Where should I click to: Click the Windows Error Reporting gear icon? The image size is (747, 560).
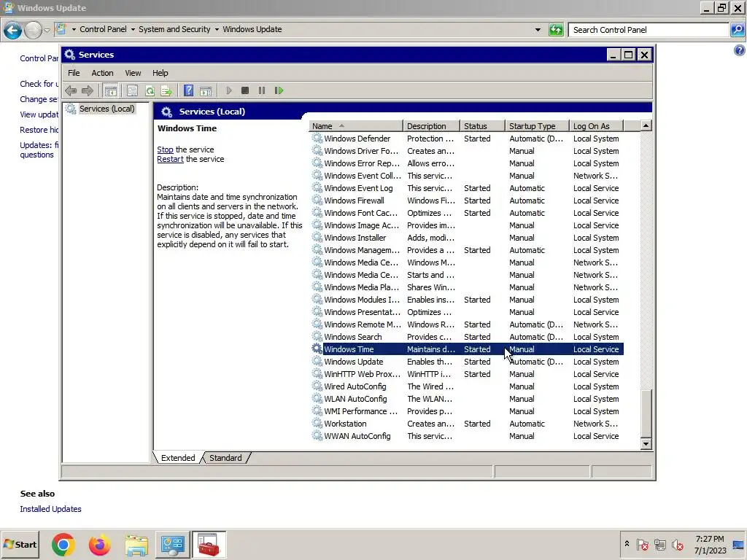(x=317, y=163)
